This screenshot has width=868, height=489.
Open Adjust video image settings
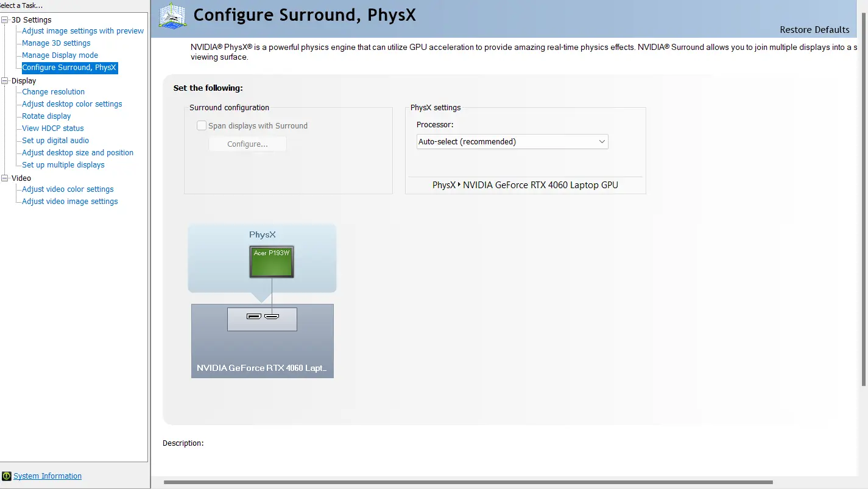pos(70,202)
